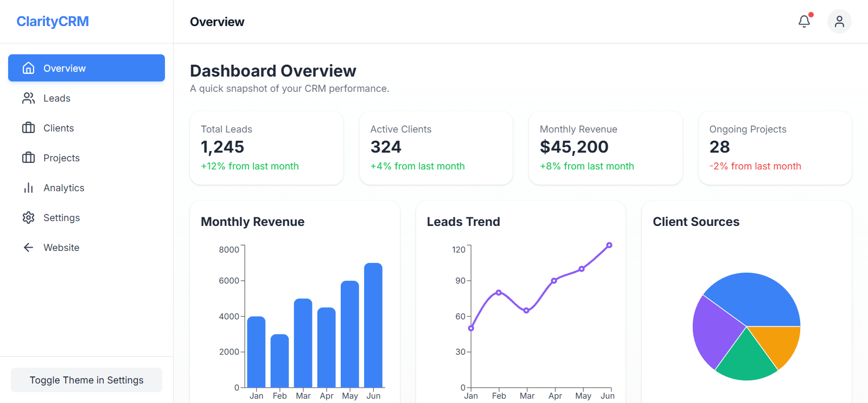Click the notification bell icon
The height and width of the screenshot is (403, 868).
(x=804, y=22)
